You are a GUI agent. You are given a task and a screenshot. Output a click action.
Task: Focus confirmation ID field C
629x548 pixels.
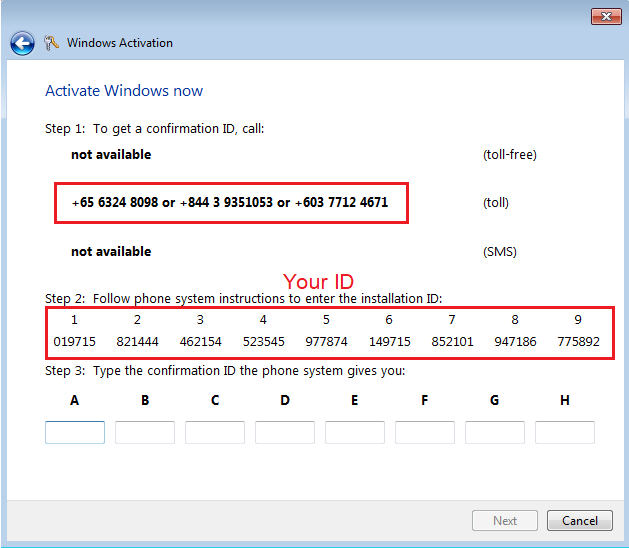(x=215, y=432)
